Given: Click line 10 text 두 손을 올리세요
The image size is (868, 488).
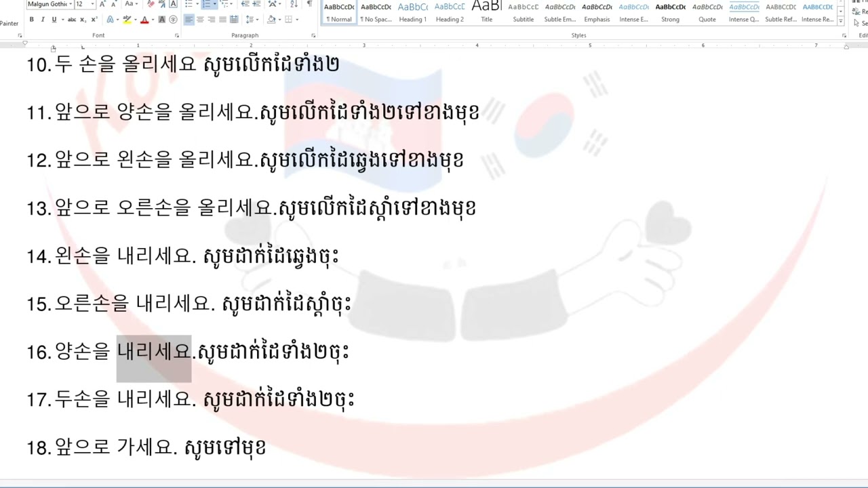Looking at the screenshot, I should coord(125,64).
